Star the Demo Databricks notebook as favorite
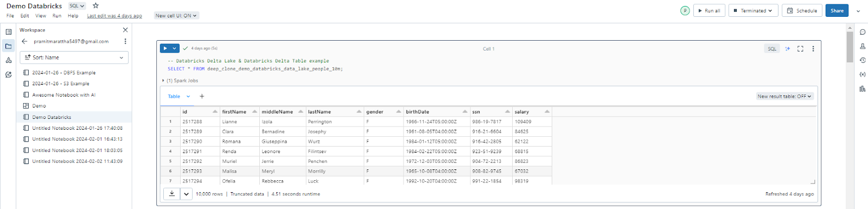 96,5
